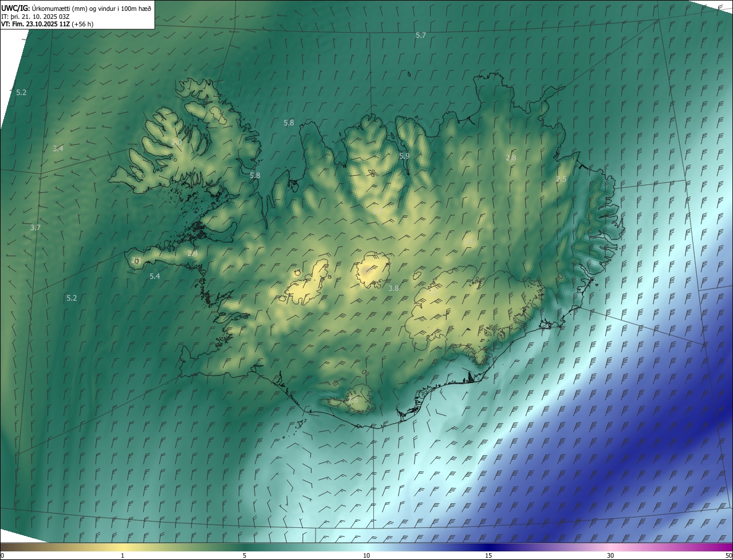
Task: Click the yellow colorbar segment above 1
Action: [123, 547]
